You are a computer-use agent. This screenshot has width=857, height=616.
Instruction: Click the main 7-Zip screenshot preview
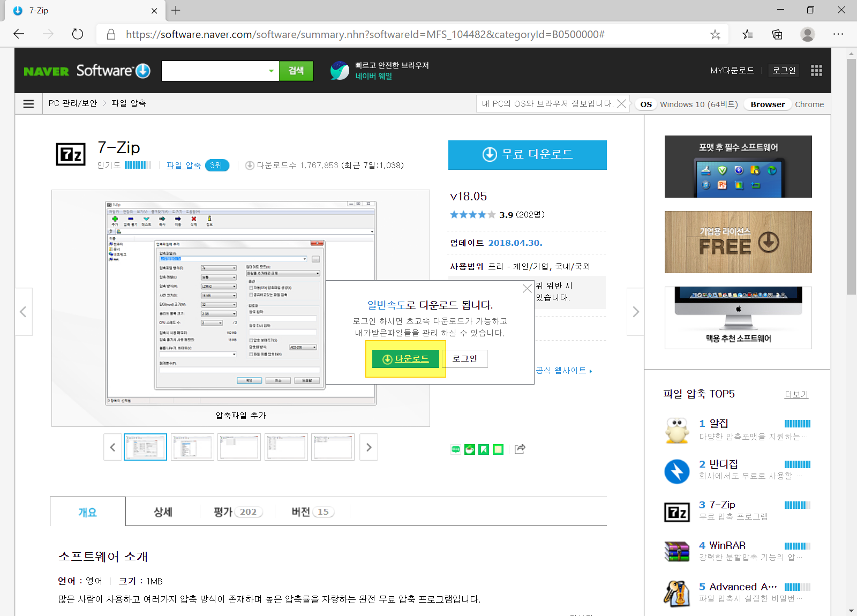click(240, 303)
